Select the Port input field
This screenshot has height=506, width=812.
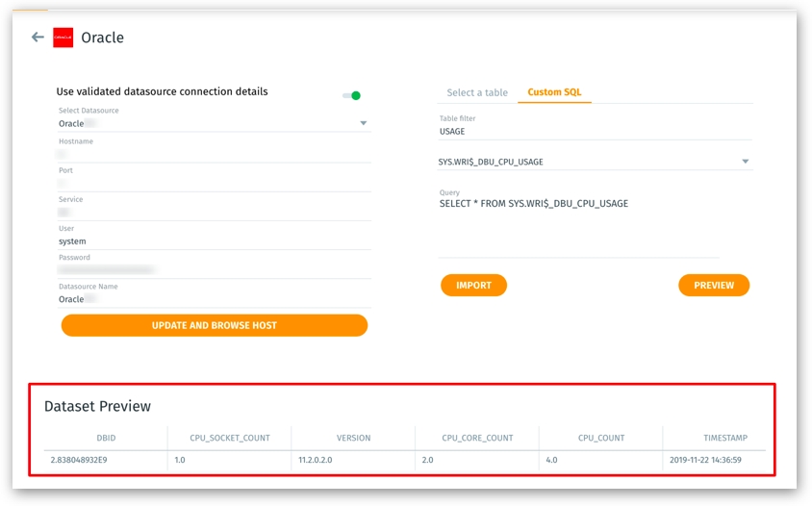214,183
